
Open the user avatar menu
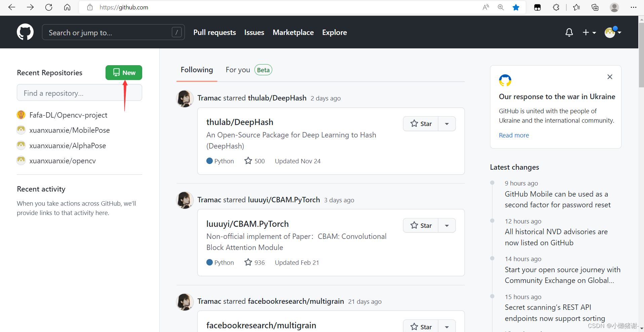(613, 32)
